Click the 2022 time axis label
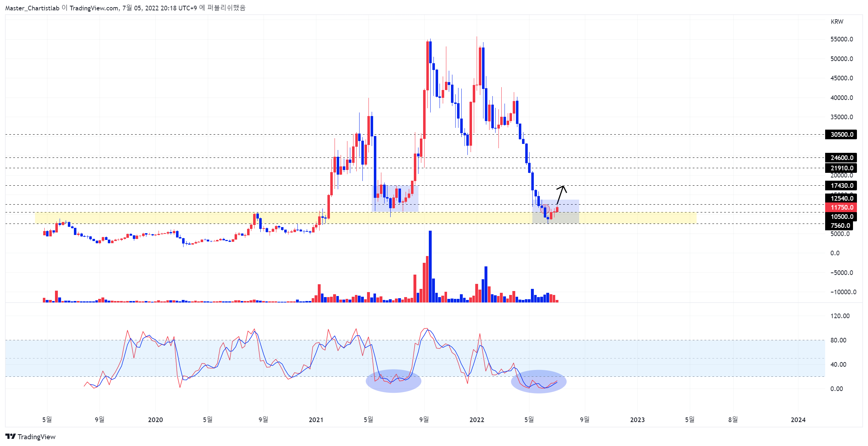Viewport: 868px width, 446px height. 477,420
